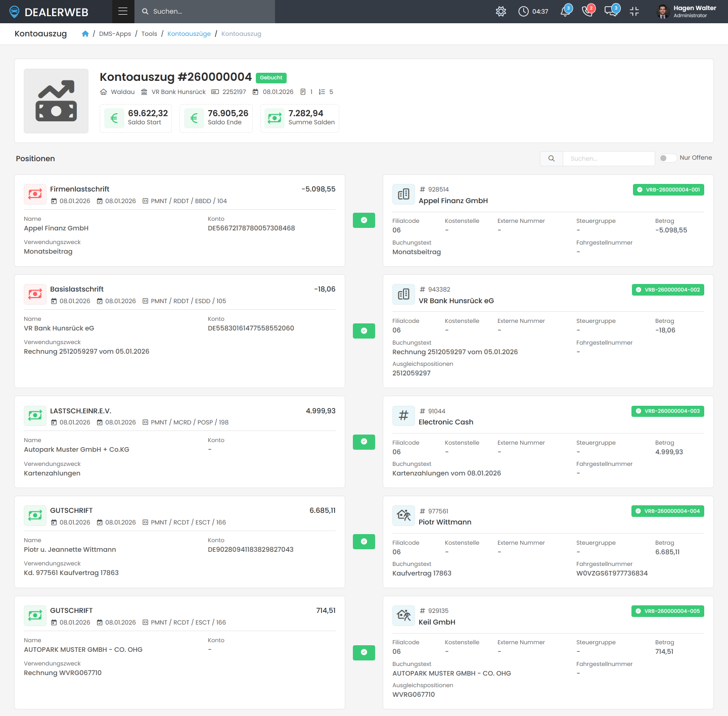Screen dimensions: 728x716
Task: Click match check for Basislastschrift row
Action: tap(364, 331)
